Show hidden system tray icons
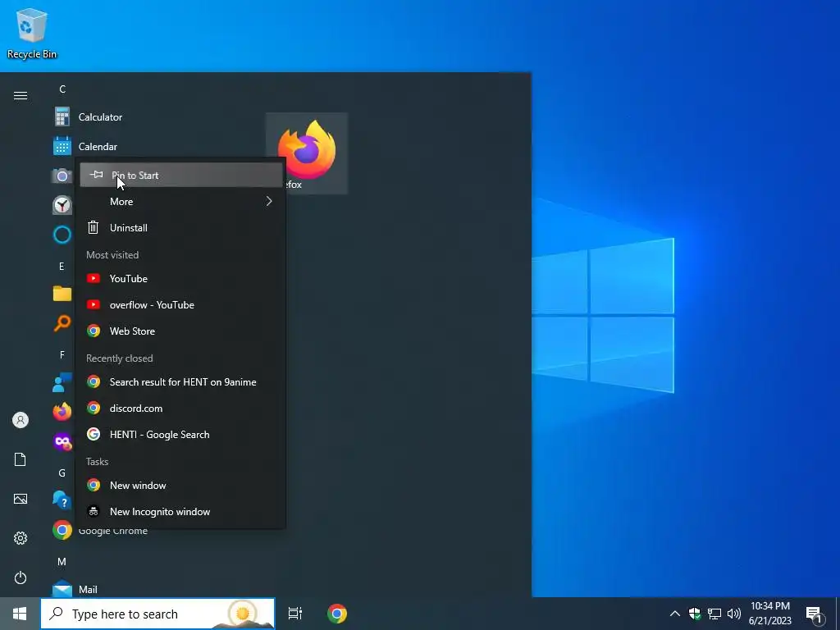The width and height of the screenshot is (840, 630). (x=675, y=614)
